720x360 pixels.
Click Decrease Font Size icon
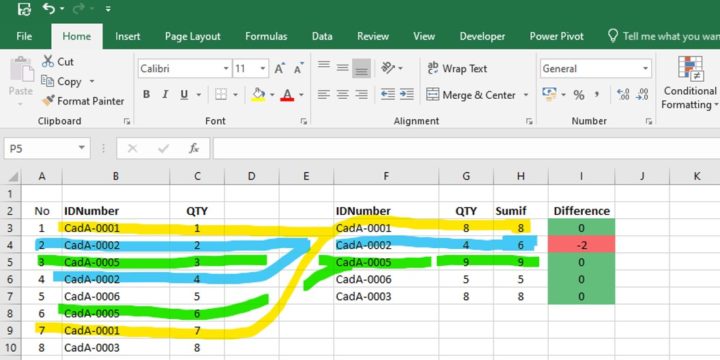click(x=299, y=68)
